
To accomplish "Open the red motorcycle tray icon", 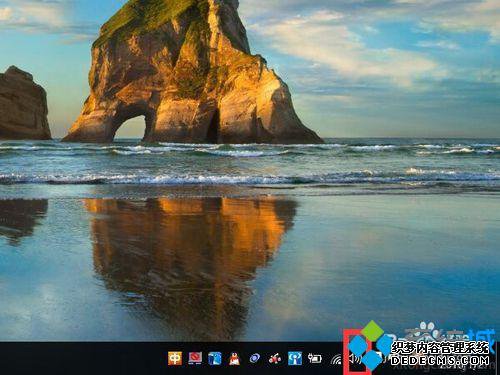I will click(275, 359).
